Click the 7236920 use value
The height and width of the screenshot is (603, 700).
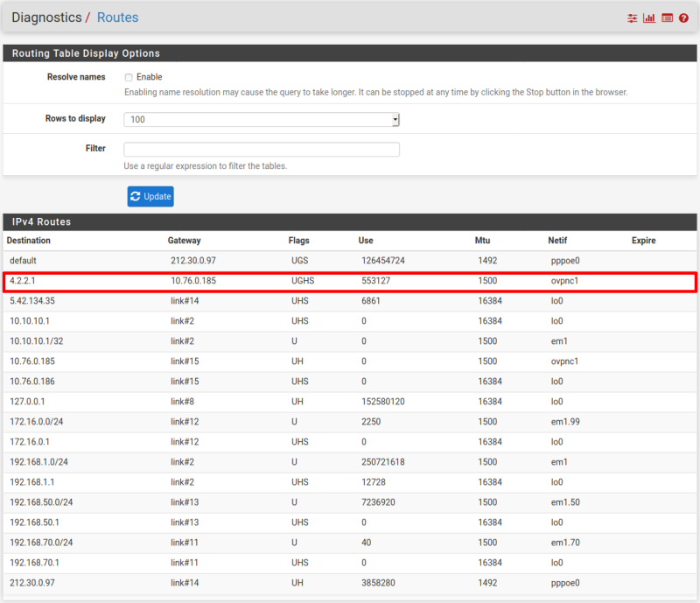pyautogui.click(x=378, y=501)
